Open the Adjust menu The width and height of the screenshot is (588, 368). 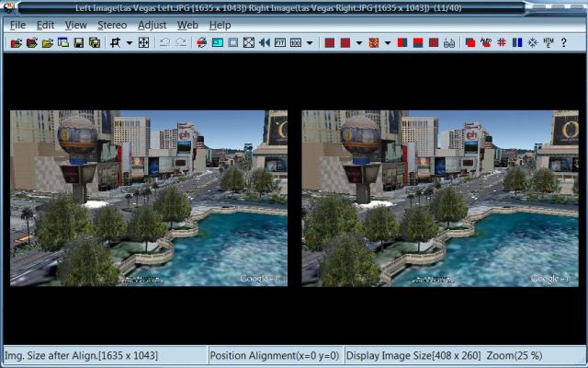(152, 25)
